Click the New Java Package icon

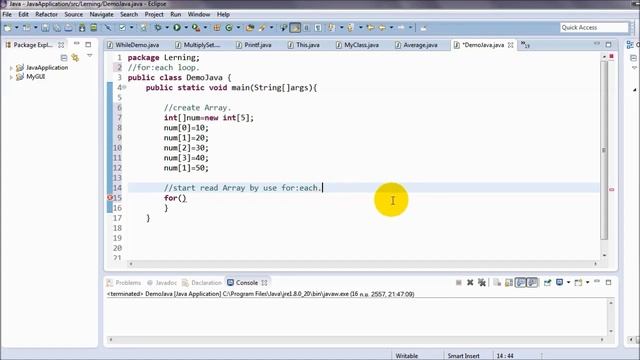pyautogui.click(x=217, y=28)
